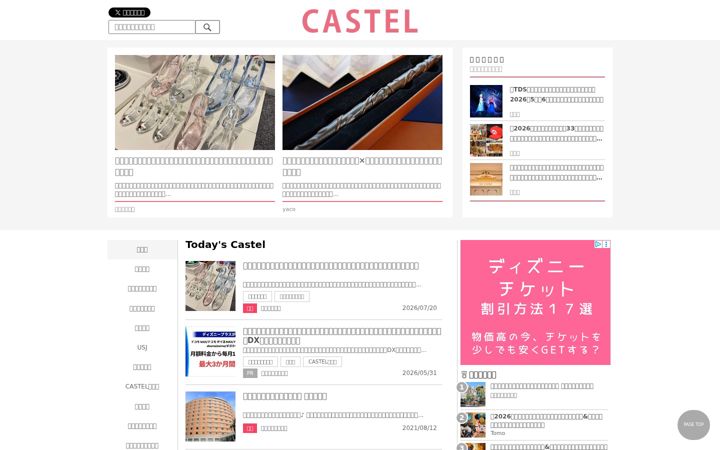
Task: Open the TDS article thumbnail in sidebar
Action: 486,101
